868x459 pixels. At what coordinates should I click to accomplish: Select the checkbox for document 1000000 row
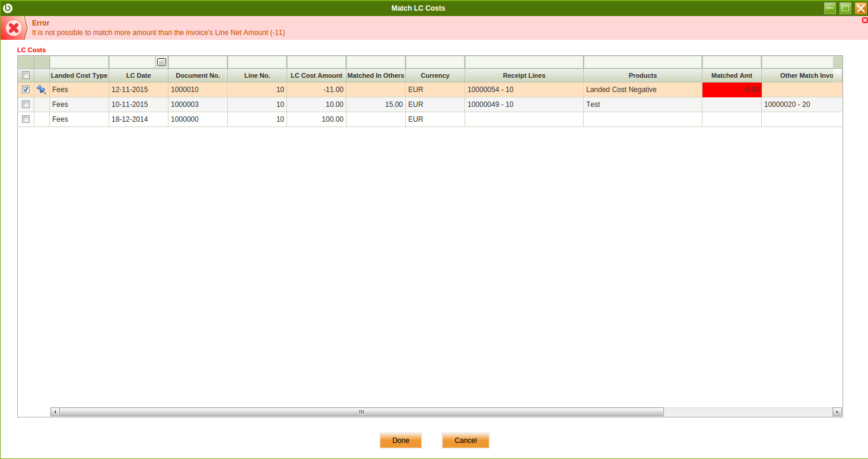[26, 119]
